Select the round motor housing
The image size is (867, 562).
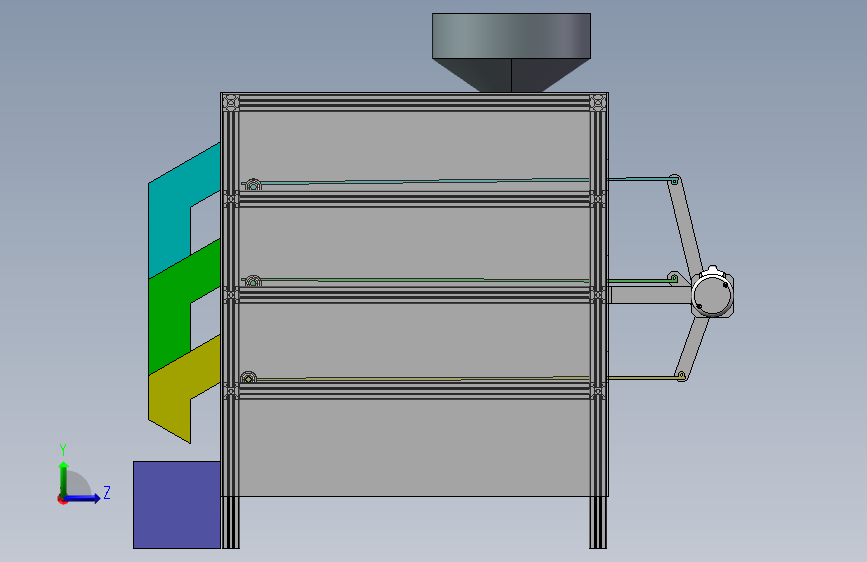click(712, 293)
